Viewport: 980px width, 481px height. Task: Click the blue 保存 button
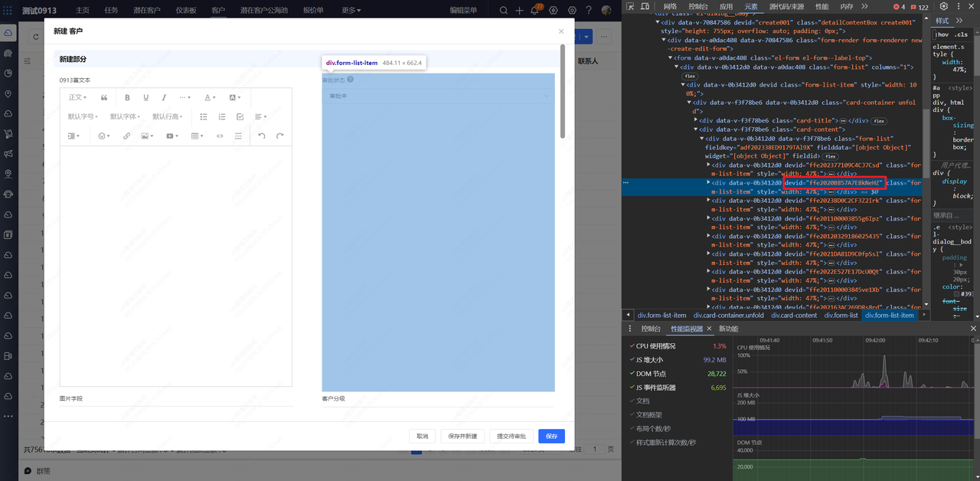pos(551,436)
